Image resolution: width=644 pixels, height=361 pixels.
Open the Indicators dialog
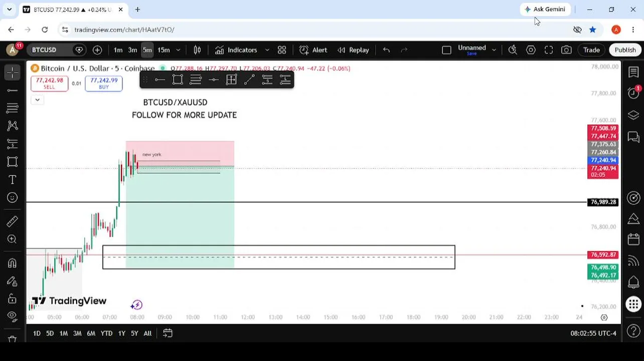pos(236,50)
